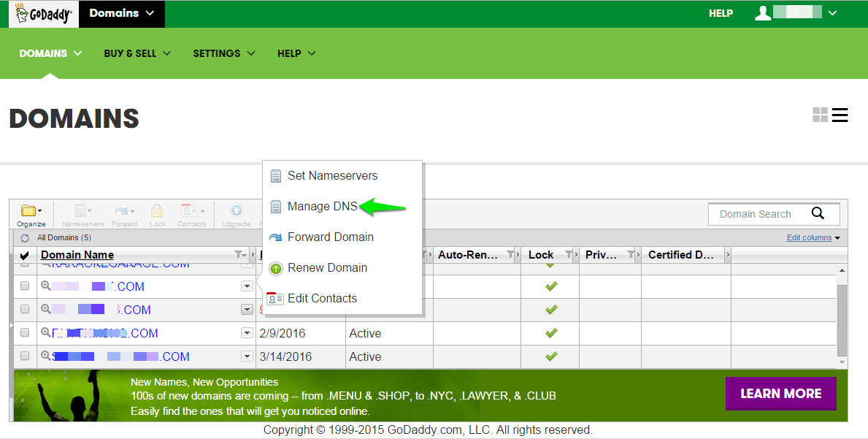Click the Auto-Ren… column header
Viewport: 868px width, 439px height.
(468, 255)
